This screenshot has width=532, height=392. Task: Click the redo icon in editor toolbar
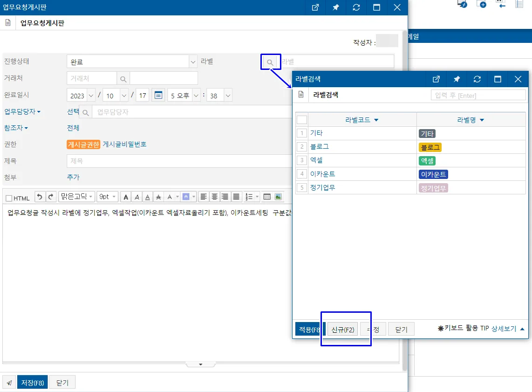pyautogui.click(x=51, y=197)
